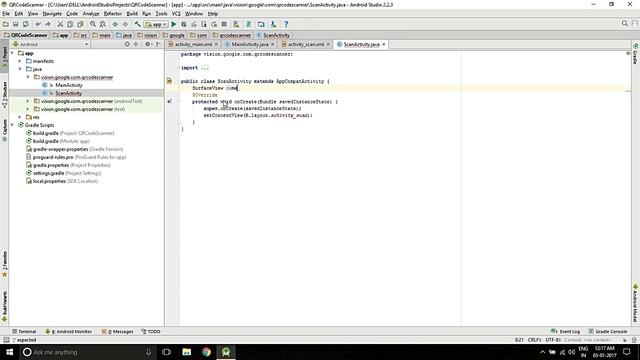Click the Open folder toolbar icon
This screenshot has width=640, height=360.
[6, 24]
